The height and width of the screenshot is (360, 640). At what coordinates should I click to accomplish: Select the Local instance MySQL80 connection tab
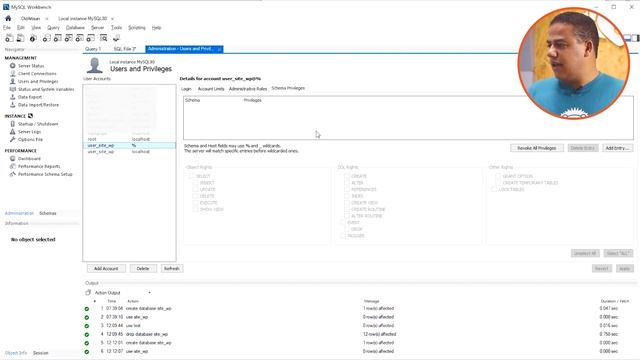[82, 18]
